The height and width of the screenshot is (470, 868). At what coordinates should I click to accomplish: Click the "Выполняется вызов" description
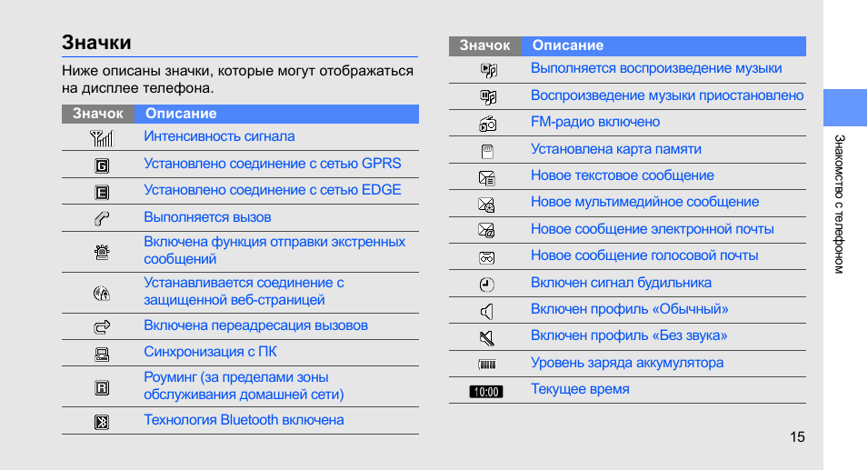pos(207,217)
